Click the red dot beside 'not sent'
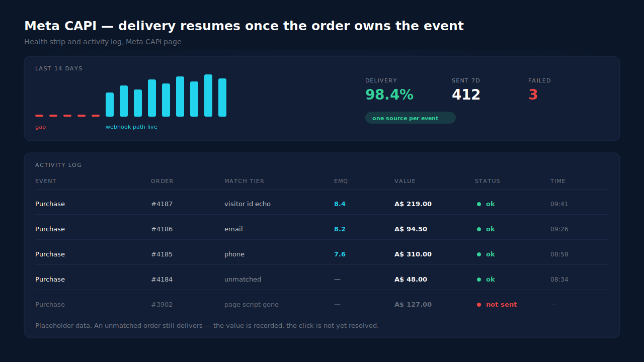Screen dimensions: 644x362 pyautogui.click(x=479, y=305)
